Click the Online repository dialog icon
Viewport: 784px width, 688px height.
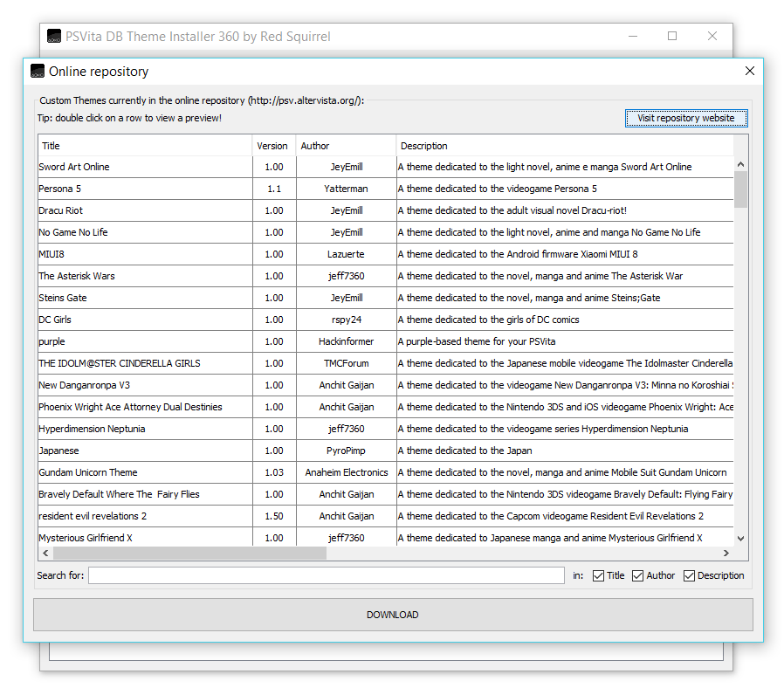(38, 72)
